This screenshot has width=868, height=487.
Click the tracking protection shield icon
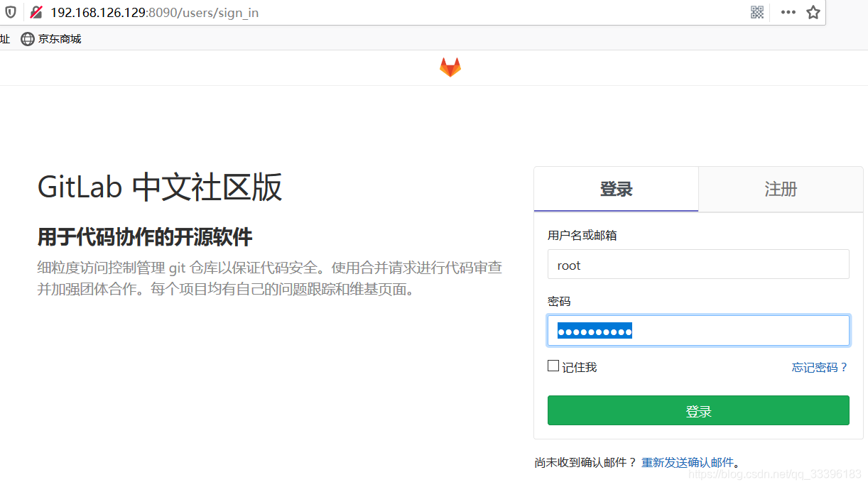(x=11, y=13)
